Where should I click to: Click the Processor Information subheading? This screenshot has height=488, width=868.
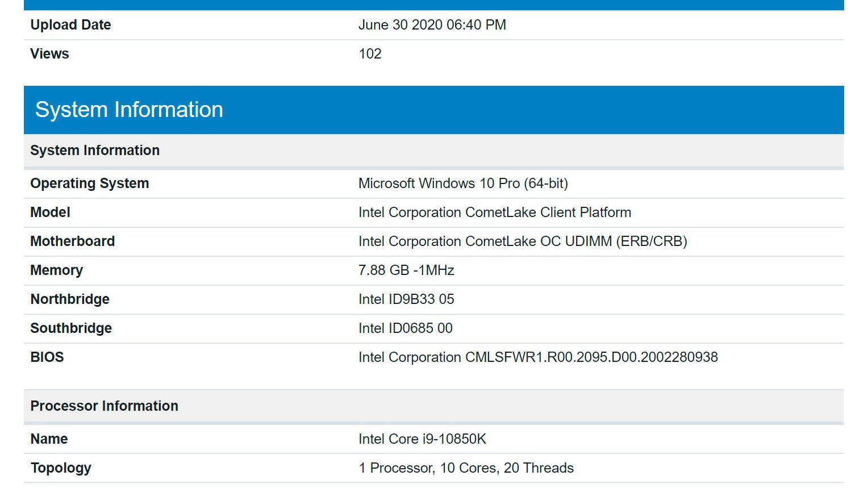tap(433, 406)
